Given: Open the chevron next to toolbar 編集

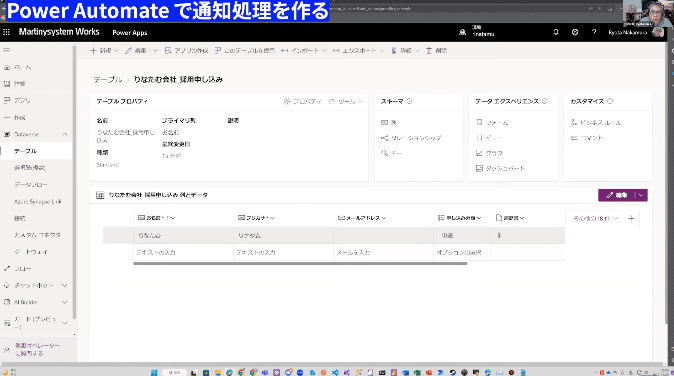Looking at the screenshot, I should coord(155,50).
